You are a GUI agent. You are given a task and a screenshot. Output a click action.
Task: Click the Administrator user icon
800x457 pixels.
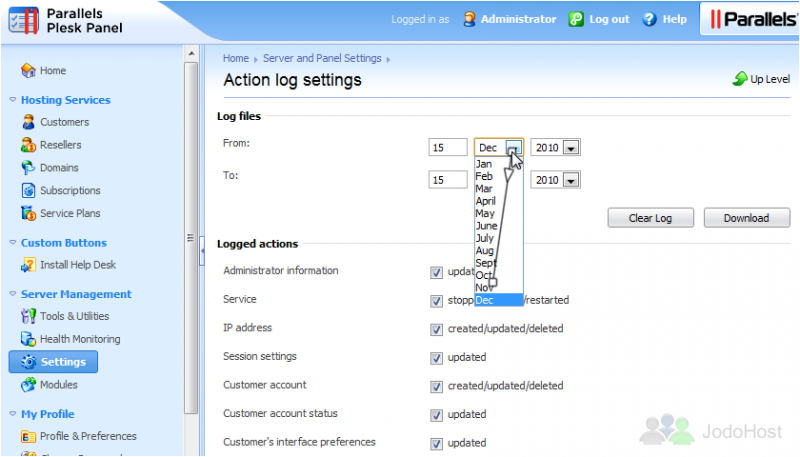pos(469,19)
